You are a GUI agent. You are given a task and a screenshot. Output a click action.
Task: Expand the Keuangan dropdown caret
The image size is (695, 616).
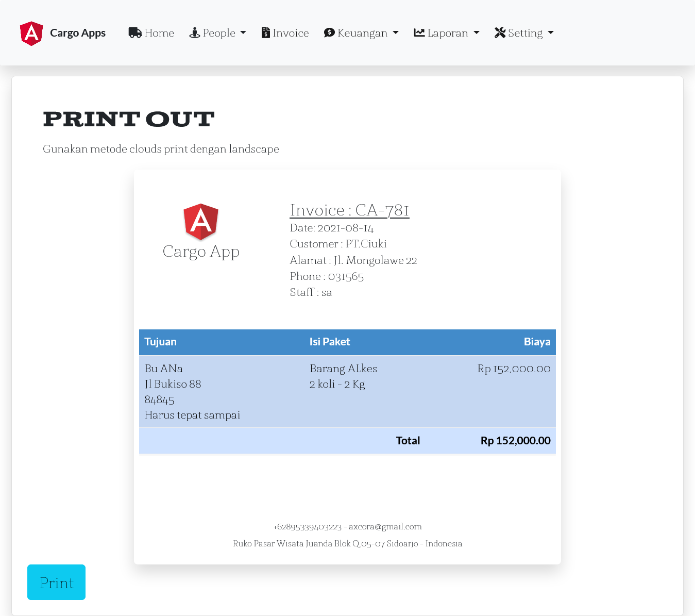click(396, 33)
